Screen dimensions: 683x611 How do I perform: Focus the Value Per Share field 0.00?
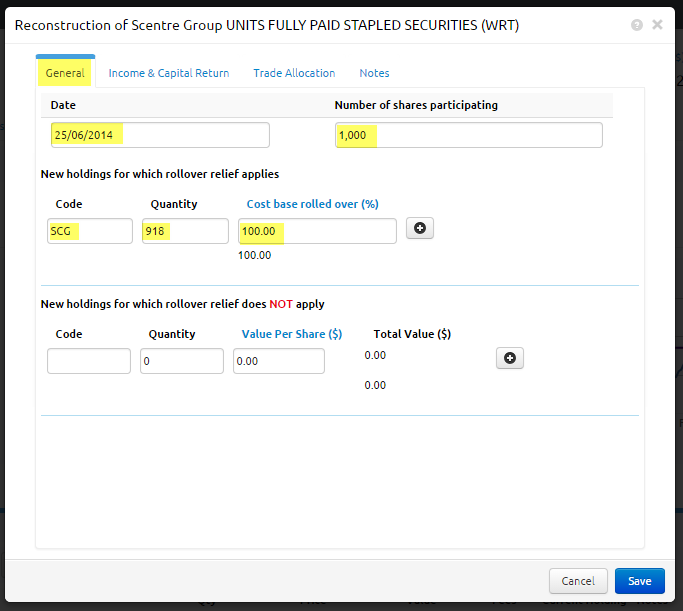point(279,361)
